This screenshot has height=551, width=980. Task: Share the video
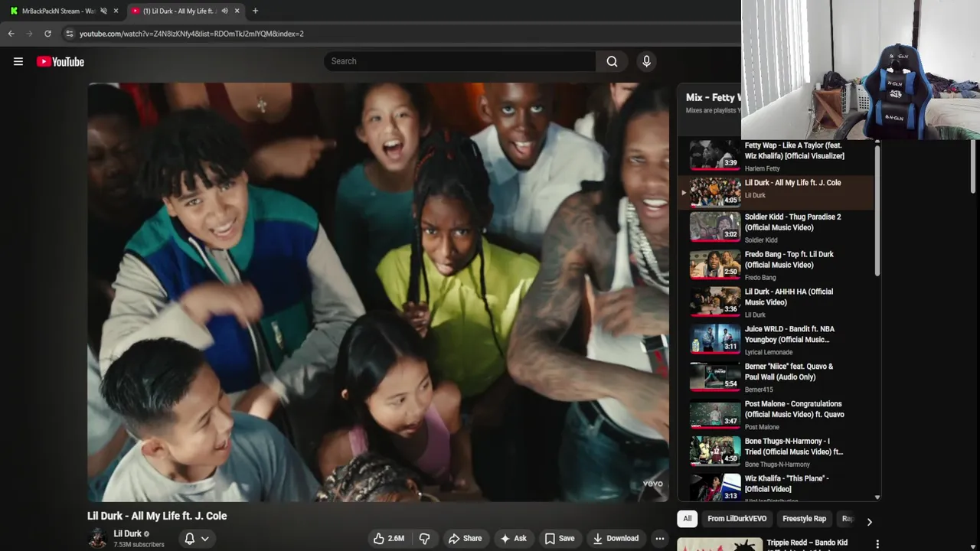(465, 539)
